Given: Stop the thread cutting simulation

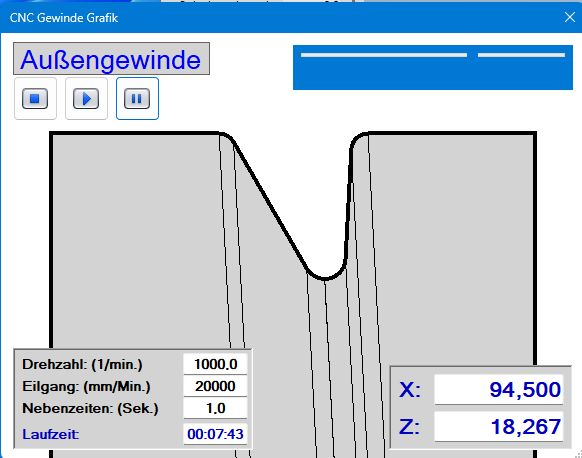Looking at the screenshot, I should tap(35, 99).
